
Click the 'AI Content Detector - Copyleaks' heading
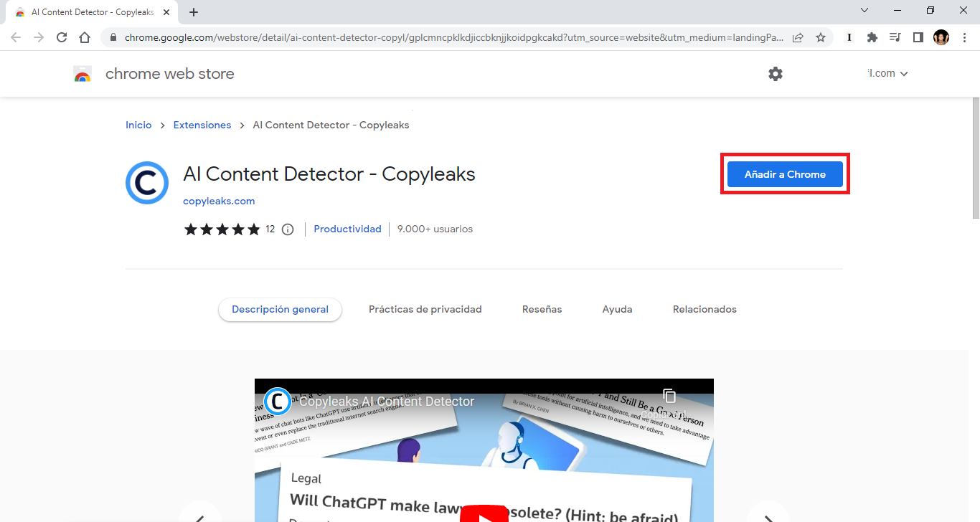329,174
